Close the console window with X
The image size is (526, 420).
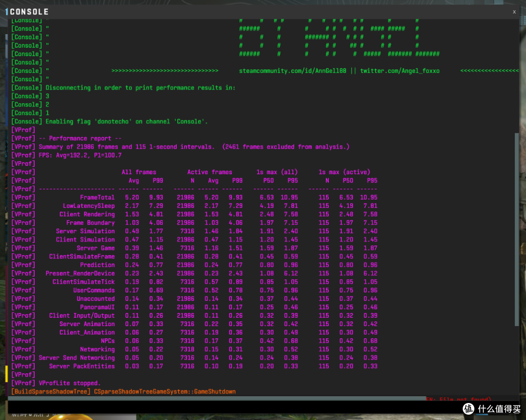coord(514,12)
